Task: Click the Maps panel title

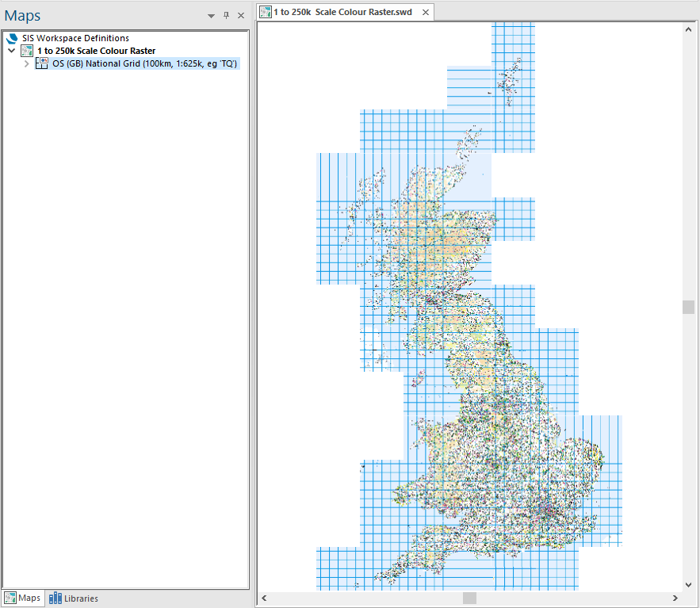Action: click(22, 16)
